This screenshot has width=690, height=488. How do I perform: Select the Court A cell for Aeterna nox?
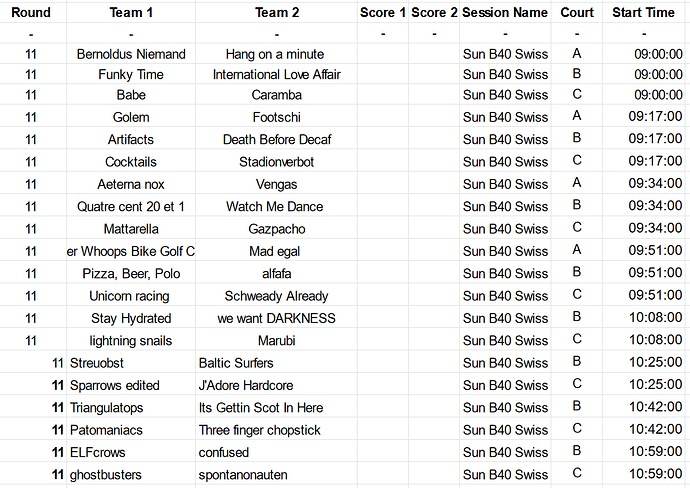[577, 184]
